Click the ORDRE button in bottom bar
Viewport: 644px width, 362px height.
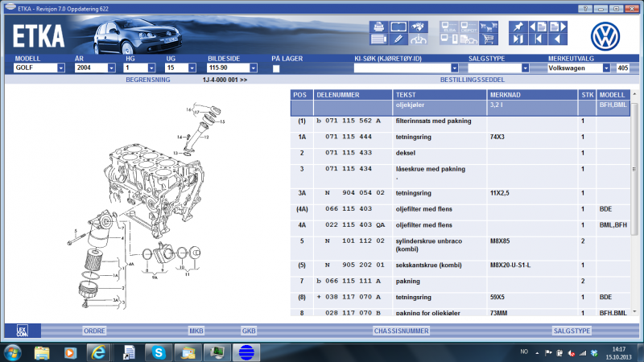coord(94,330)
